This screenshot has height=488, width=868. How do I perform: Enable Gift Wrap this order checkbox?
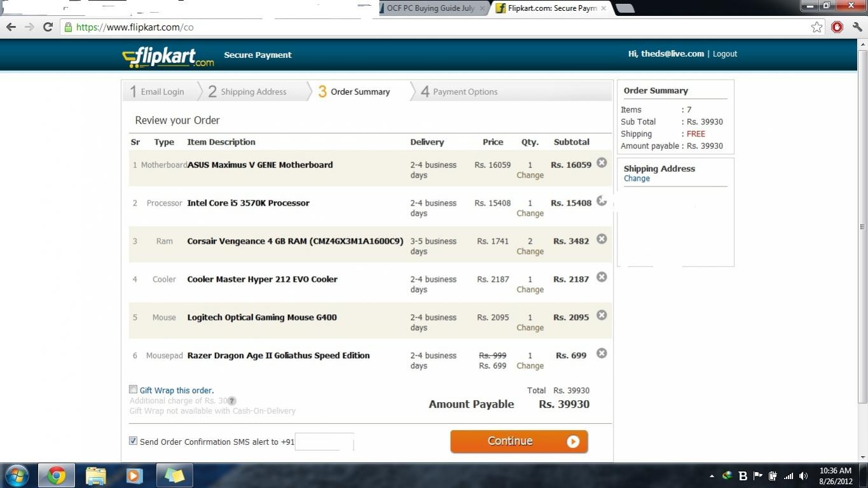[133, 389]
